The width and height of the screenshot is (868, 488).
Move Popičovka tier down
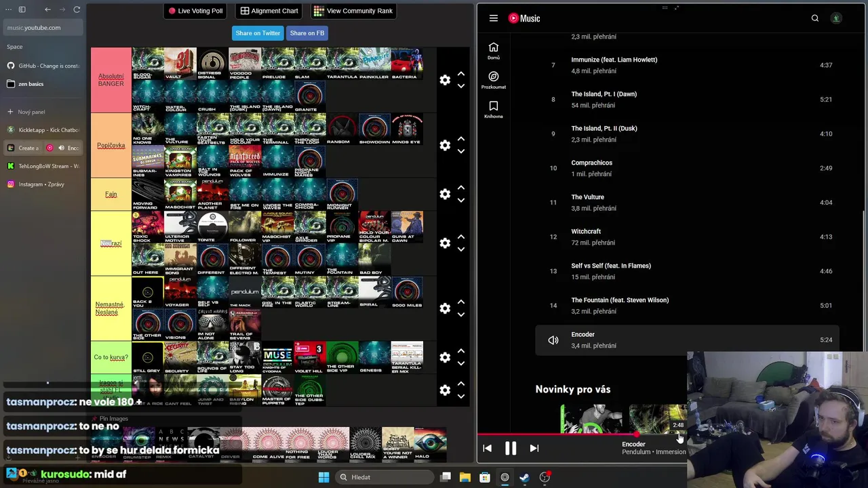pyautogui.click(x=461, y=151)
